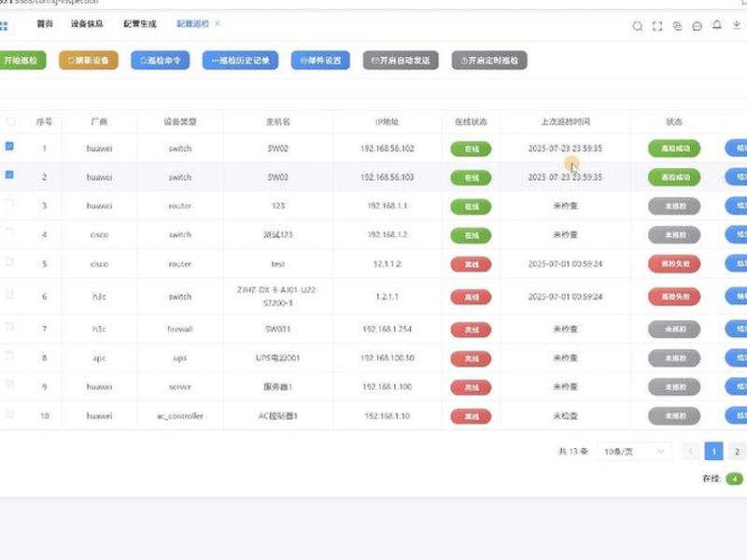Click hostname ZJHZ-DX-B-AJ01-U22-S7200-1
747x560 pixels.
(x=277, y=296)
